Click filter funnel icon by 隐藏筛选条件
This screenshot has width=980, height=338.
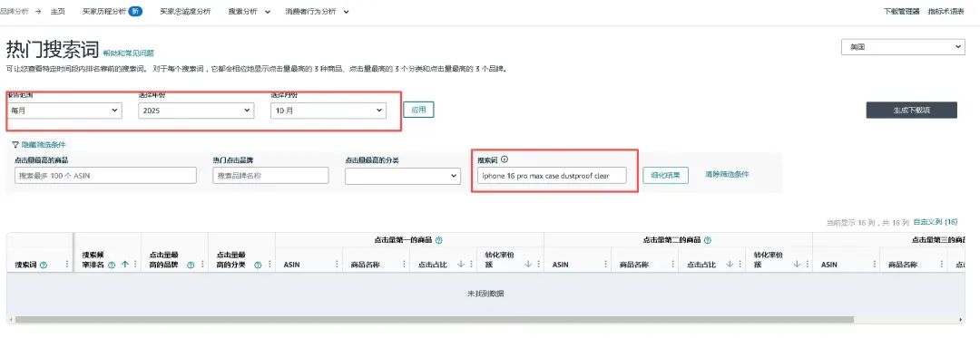tap(15, 145)
